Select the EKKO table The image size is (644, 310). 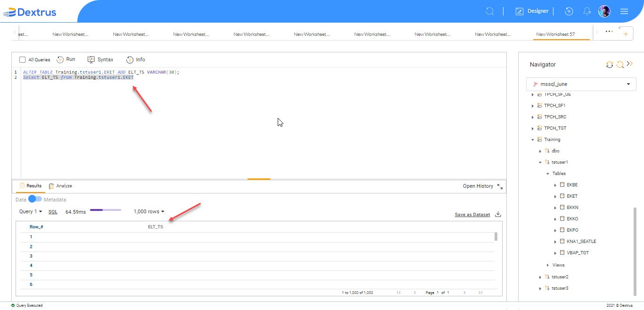point(572,219)
